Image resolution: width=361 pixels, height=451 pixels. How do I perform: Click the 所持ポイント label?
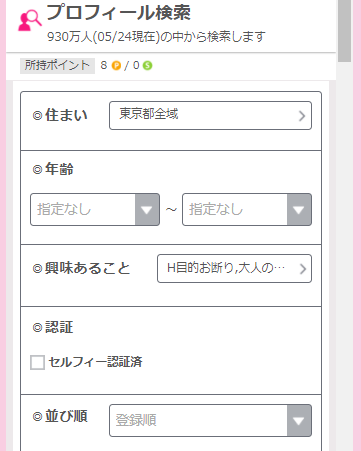(x=57, y=66)
